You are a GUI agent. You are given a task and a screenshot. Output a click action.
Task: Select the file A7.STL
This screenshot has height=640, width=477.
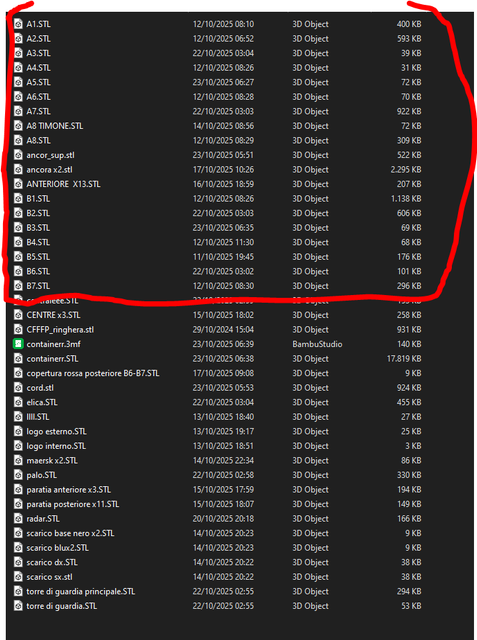[x=39, y=111]
